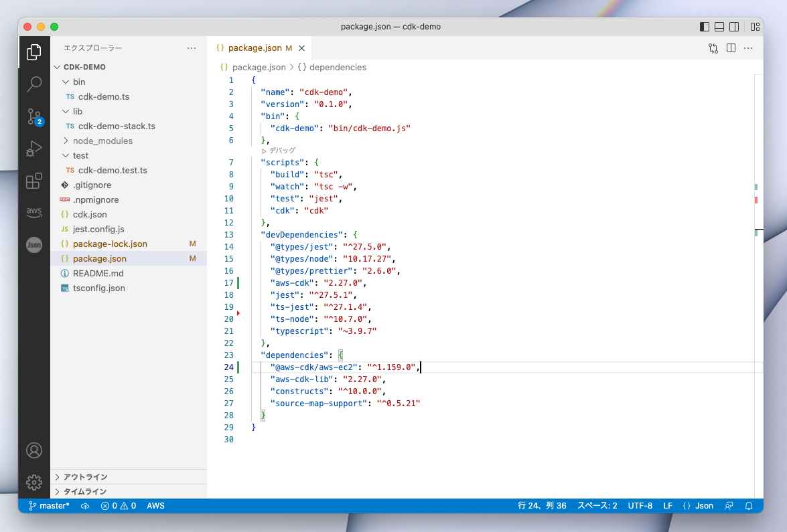
Task: Open tsconfig.json file
Action: 129,288
